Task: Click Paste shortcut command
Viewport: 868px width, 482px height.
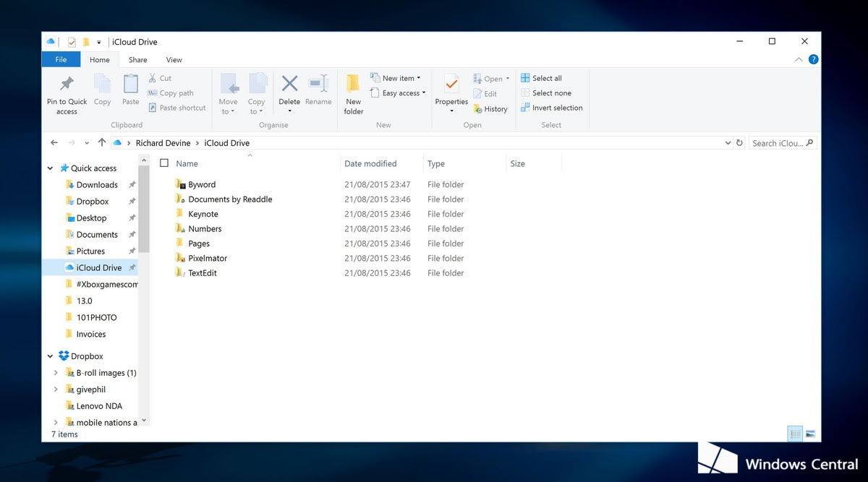Action: click(x=177, y=108)
